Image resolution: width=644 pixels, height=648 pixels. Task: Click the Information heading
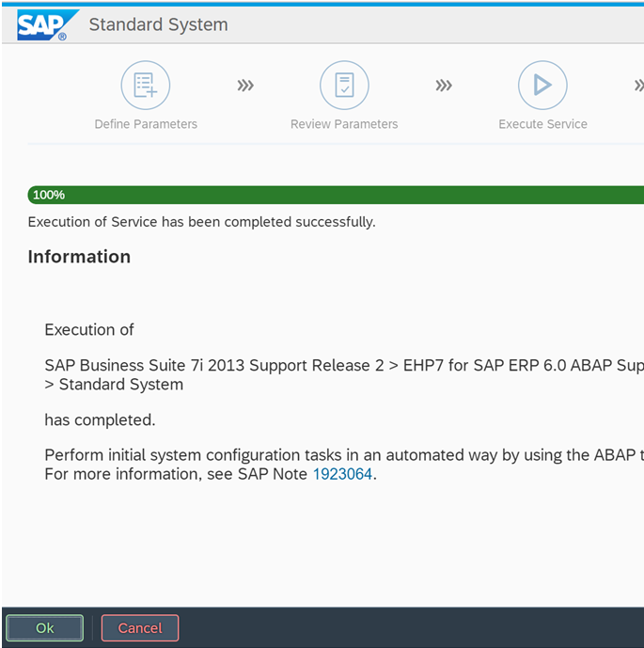point(79,257)
